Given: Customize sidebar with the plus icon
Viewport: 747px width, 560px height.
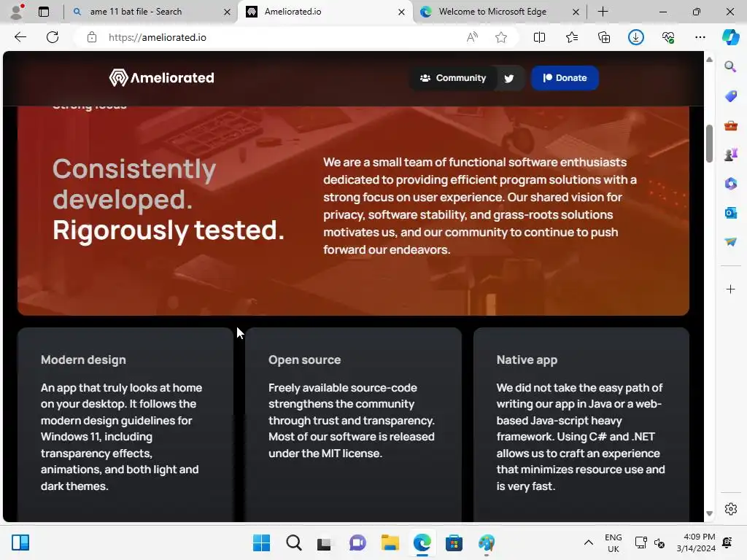Looking at the screenshot, I should coord(730,289).
